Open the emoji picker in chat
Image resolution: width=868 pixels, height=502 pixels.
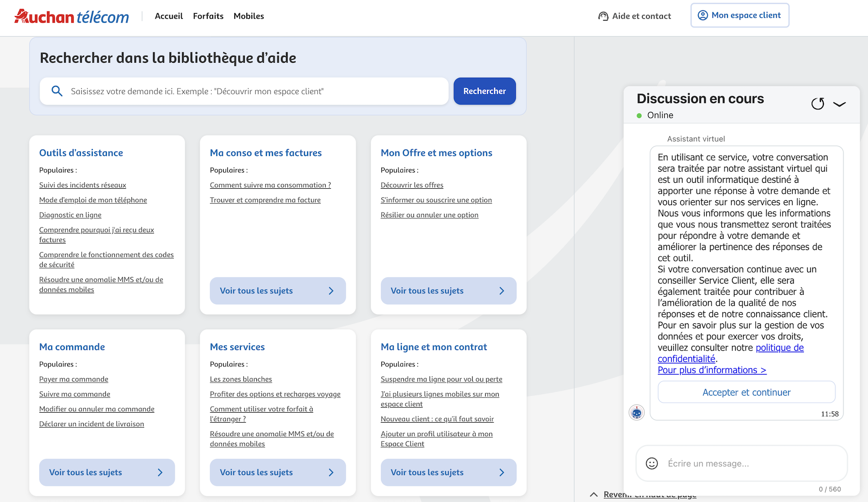click(652, 463)
